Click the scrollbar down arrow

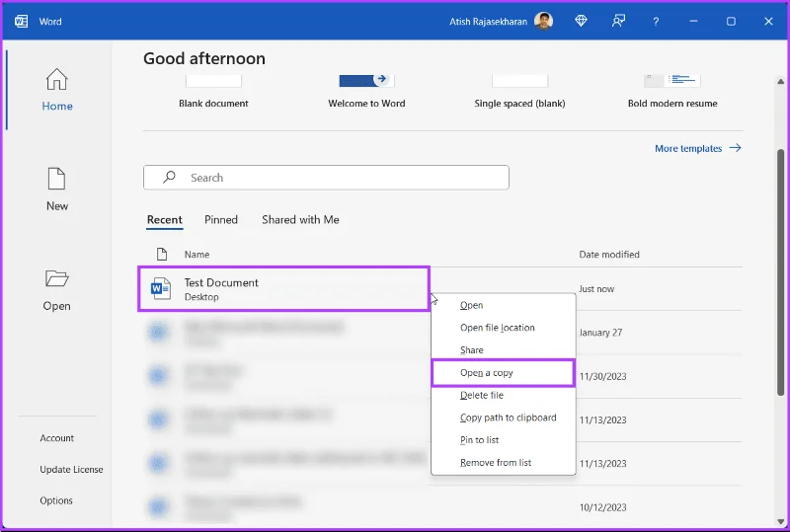780,521
